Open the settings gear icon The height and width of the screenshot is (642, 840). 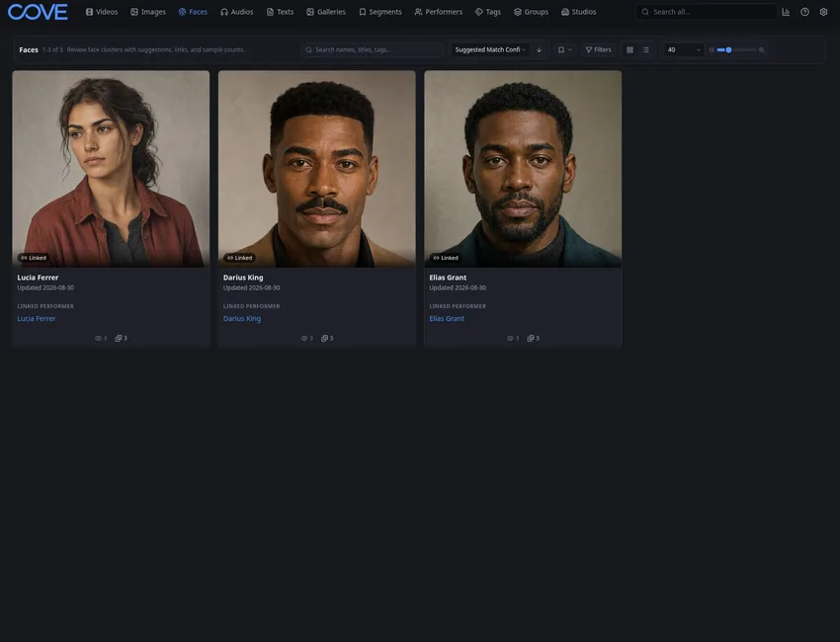pyautogui.click(x=823, y=12)
